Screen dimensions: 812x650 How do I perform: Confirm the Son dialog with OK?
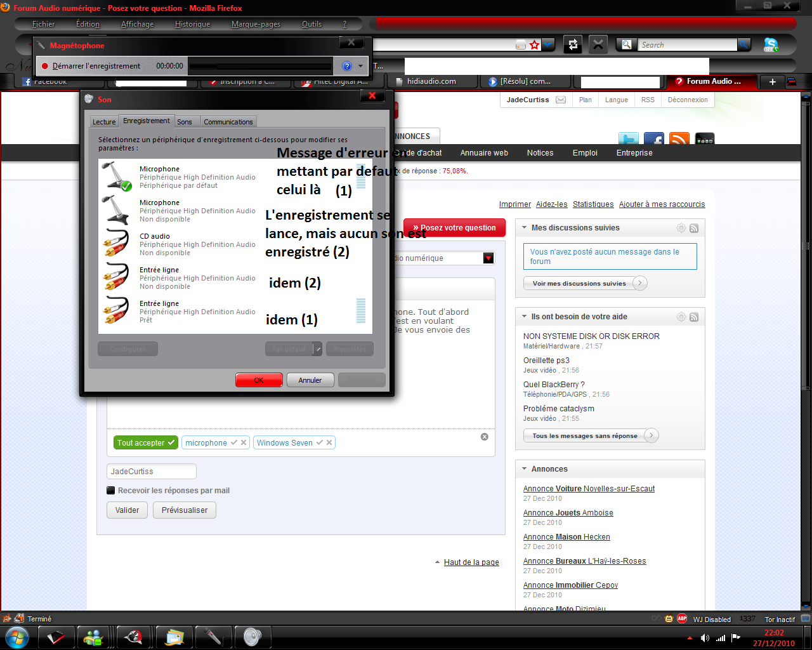click(259, 380)
